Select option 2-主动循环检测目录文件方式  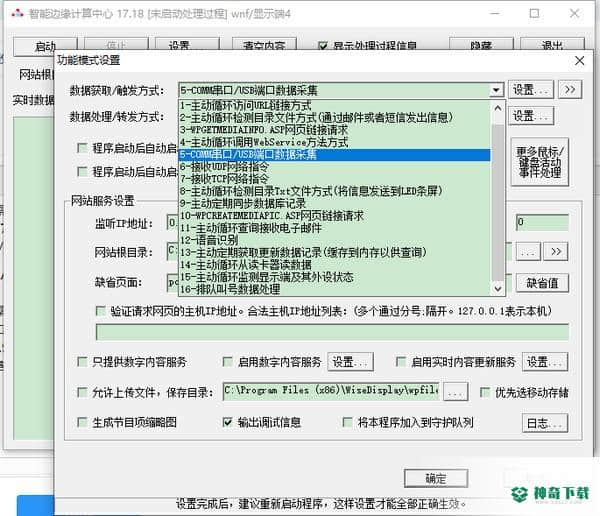pos(334,118)
